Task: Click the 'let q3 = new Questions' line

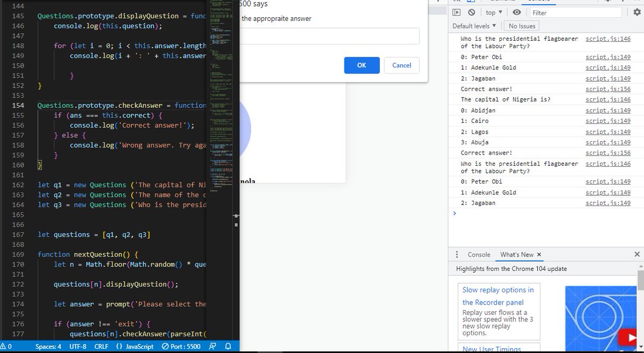Action: pyautogui.click(x=122, y=204)
